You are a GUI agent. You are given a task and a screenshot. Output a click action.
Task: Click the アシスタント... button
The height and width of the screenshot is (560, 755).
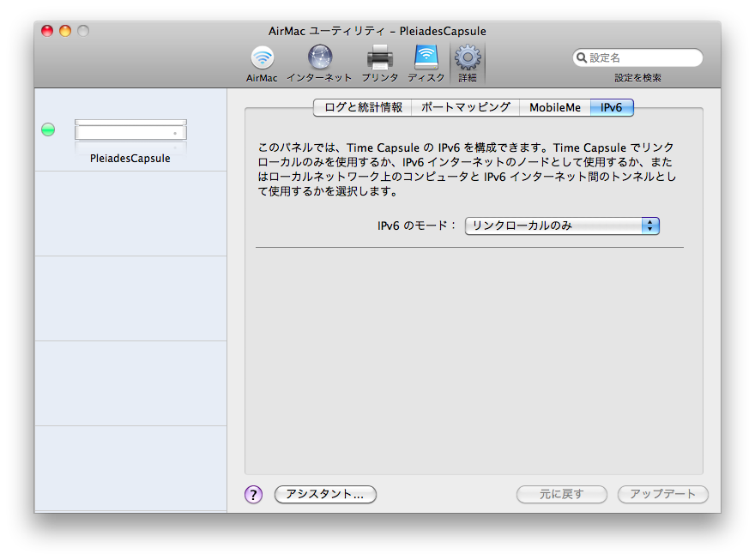point(325,494)
